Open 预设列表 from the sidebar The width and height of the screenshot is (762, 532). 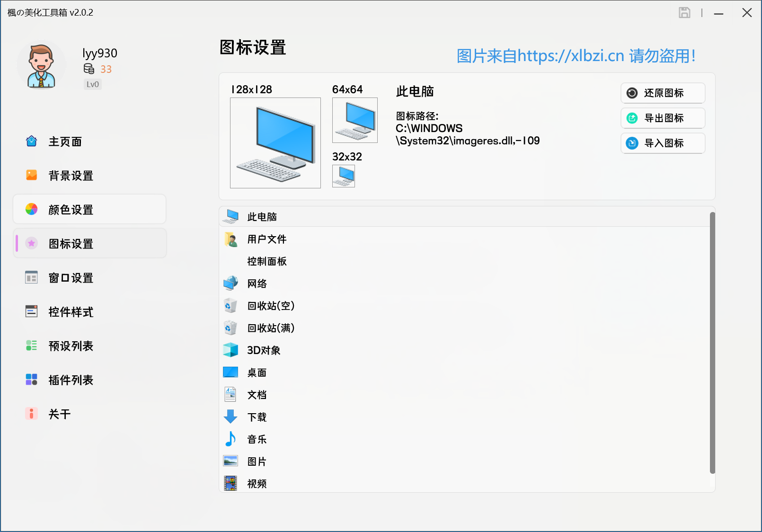(71, 346)
